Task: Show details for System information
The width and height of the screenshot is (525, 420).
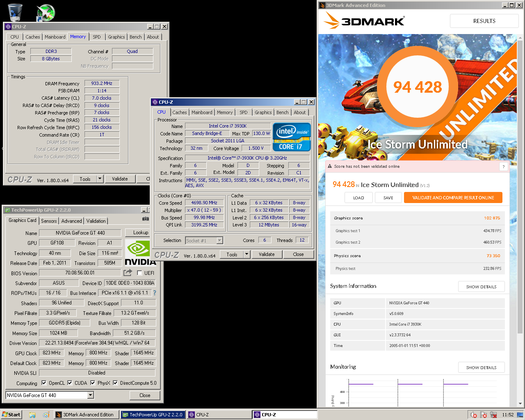Action: coord(481,287)
